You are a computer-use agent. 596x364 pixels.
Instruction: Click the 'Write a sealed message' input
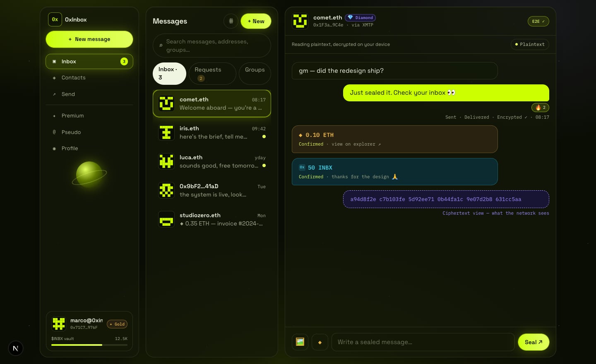point(423,342)
